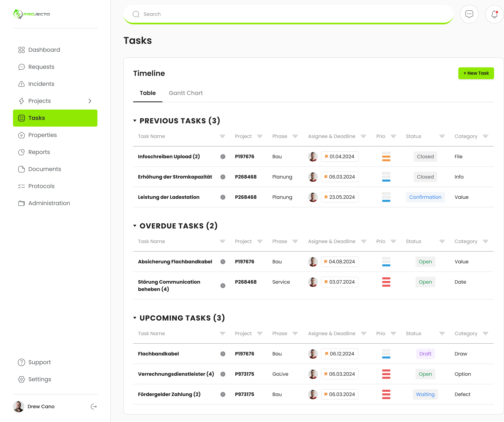
Task: Click the Documents sidebar icon
Action: point(22,169)
